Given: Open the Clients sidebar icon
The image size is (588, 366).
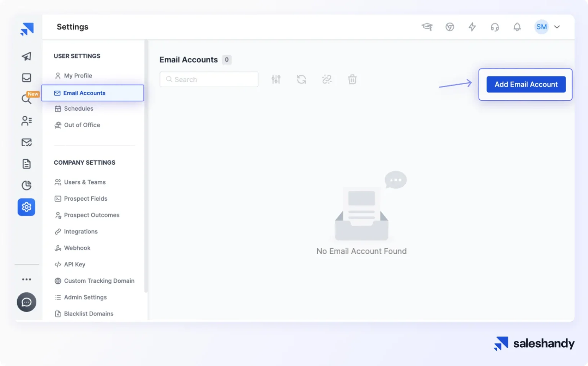Looking at the screenshot, I should point(26,121).
